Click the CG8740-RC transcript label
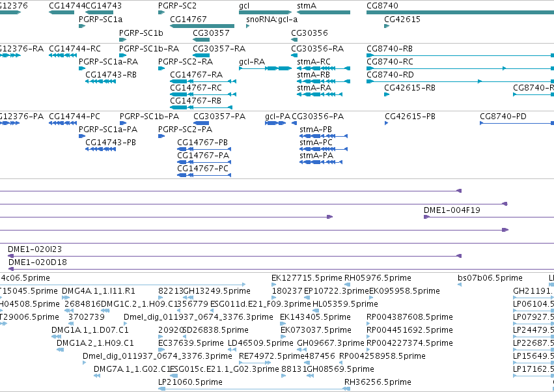Image resolution: width=554 pixels, height=392 pixels. point(390,61)
